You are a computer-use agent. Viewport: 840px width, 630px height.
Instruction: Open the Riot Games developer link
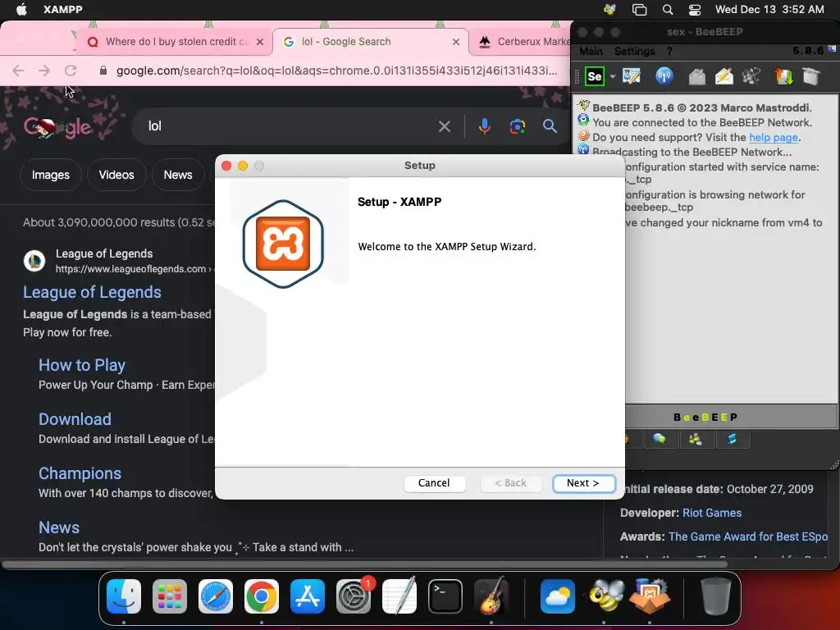click(712, 513)
